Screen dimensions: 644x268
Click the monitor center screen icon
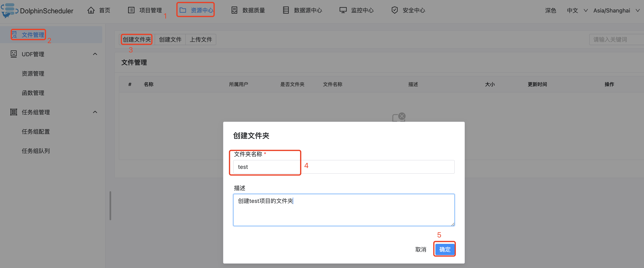tap(343, 10)
